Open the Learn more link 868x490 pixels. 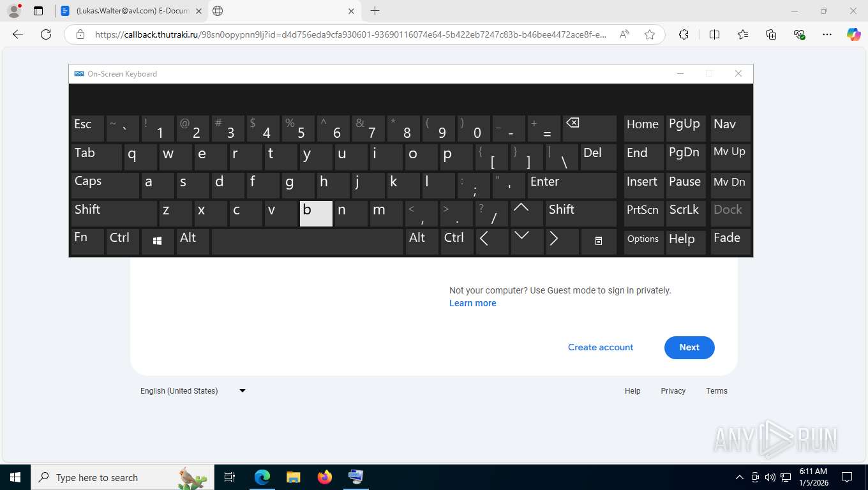[x=472, y=303]
